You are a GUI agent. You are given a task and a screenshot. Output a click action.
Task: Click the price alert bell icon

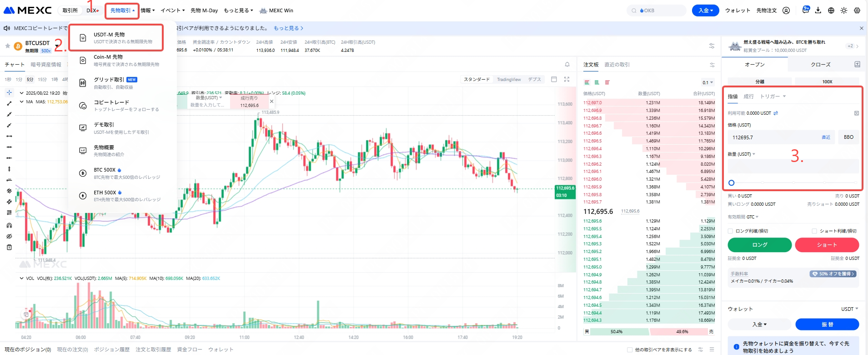[x=567, y=65]
